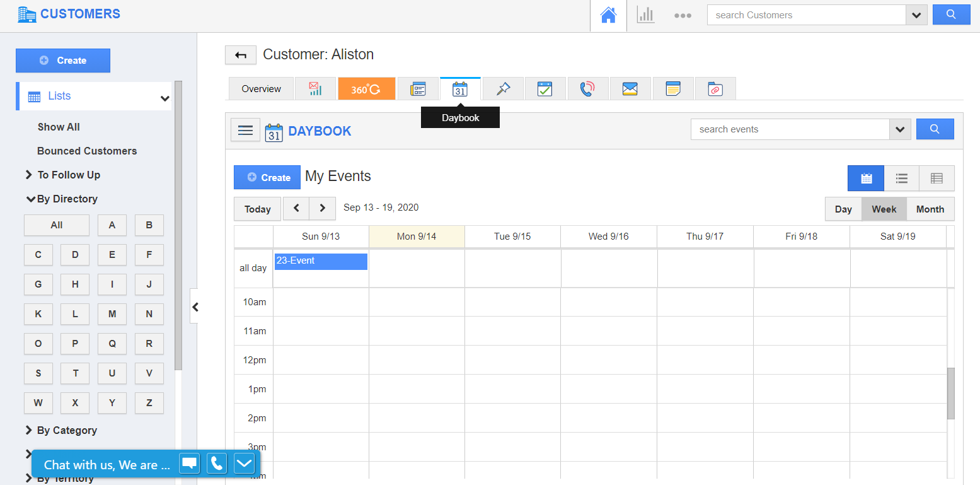This screenshot has height=485, width=980.
Task: Click the Daybook hamburger menu icon
Action: 245,130
